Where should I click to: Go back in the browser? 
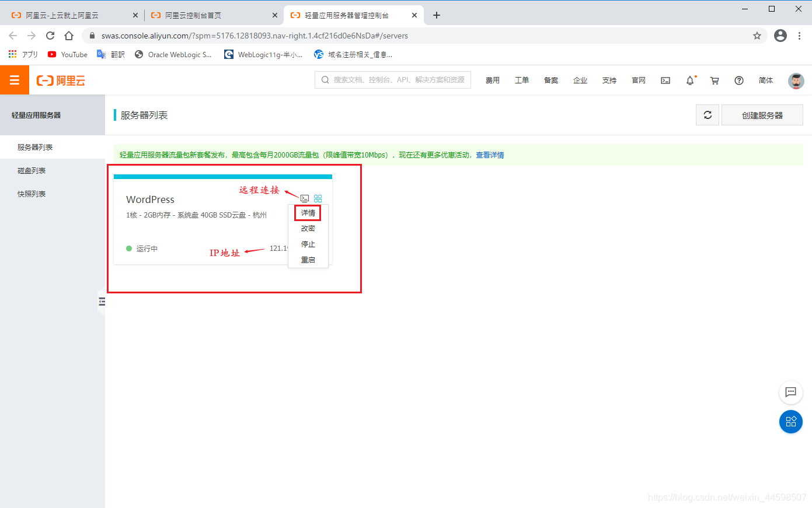pos(13,36)
